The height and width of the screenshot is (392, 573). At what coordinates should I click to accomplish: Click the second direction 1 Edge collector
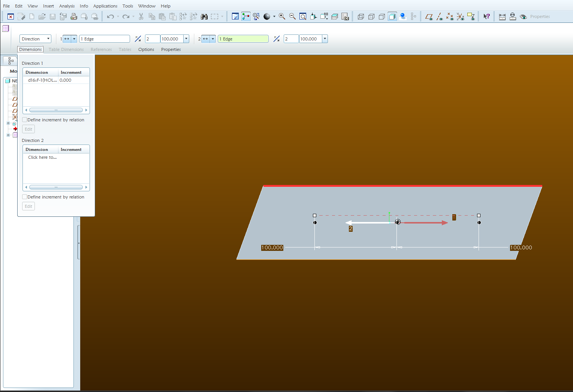pos(243,39)
